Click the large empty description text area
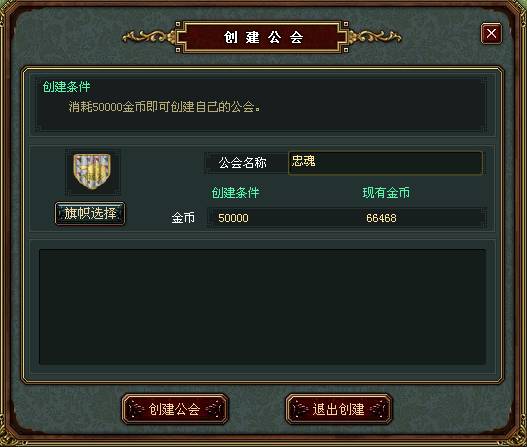This screenshot has height=447, width=527. click(x=262, y=307)
